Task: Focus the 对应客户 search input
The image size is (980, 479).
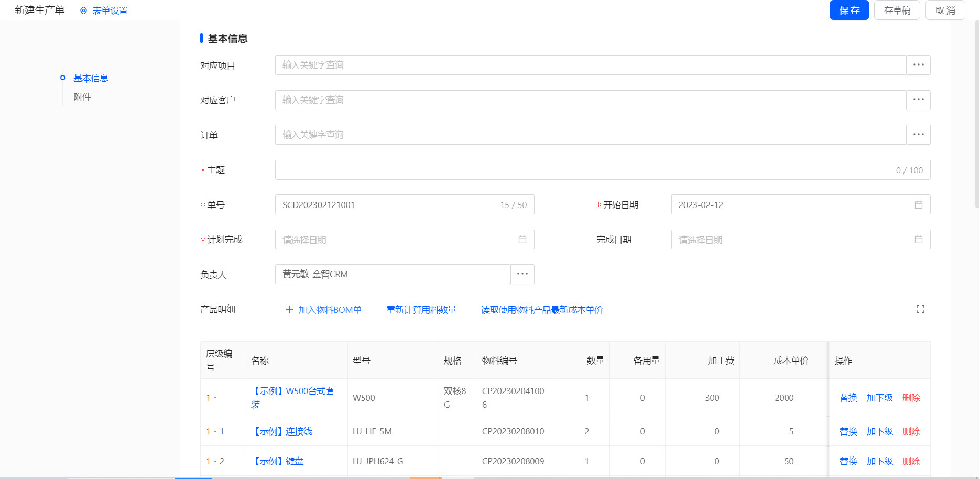Action: point(591,100)
